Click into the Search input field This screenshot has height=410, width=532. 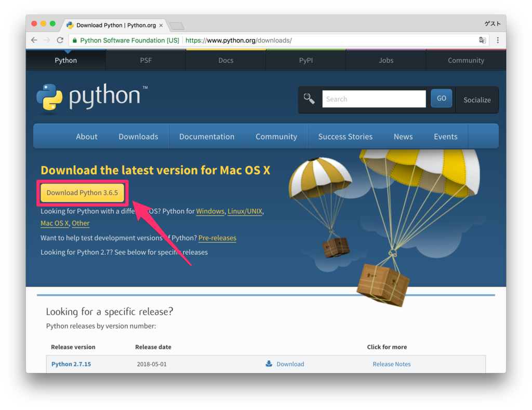click(x=374, y=99)
